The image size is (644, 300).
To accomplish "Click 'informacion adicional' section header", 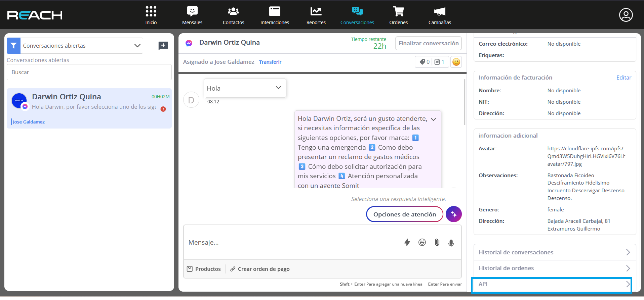I will [x=508, y=136].
